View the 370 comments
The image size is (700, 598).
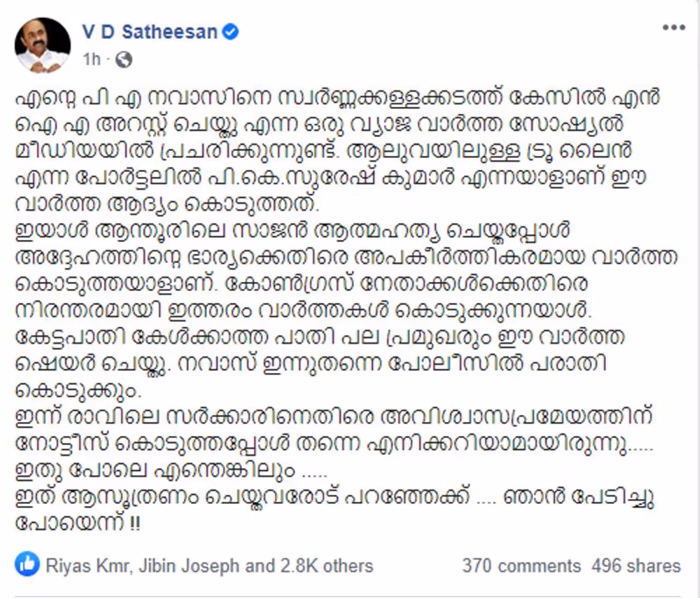pos(521,566)
